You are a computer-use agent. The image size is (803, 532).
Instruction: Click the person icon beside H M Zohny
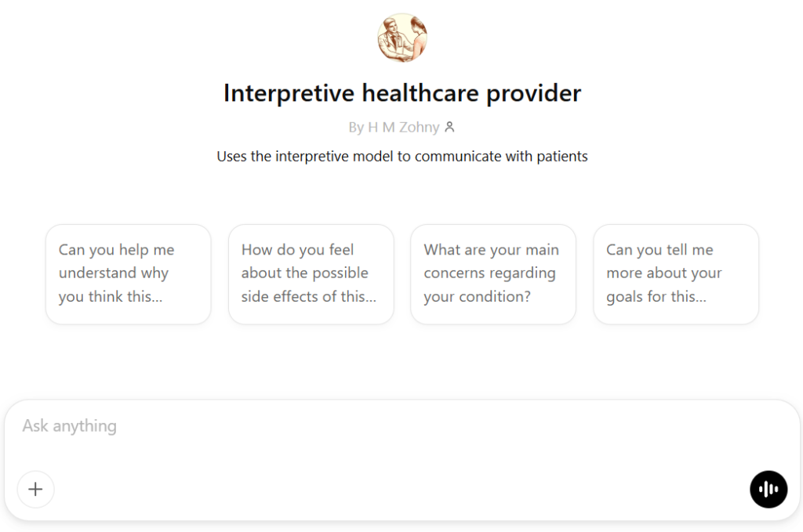pos(449,127)
